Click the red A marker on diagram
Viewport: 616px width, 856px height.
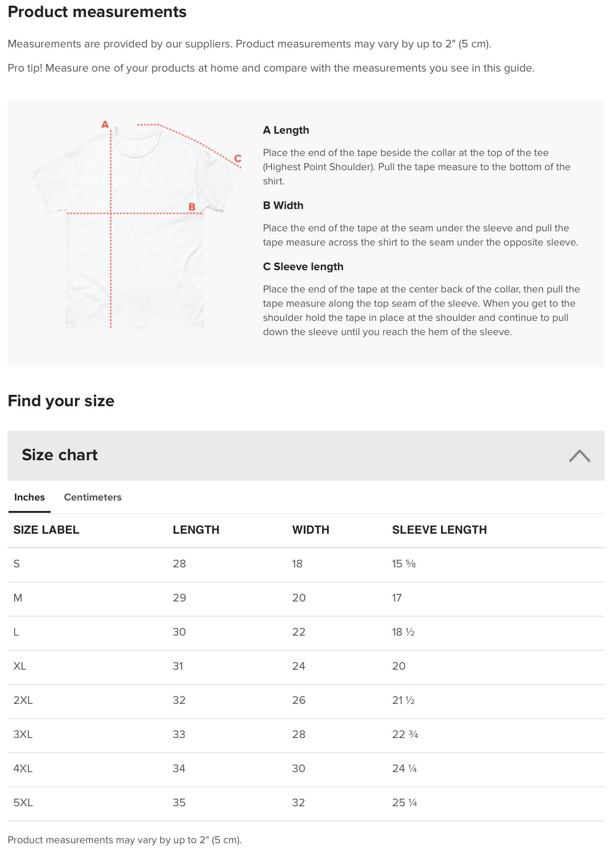pos(105,125)
